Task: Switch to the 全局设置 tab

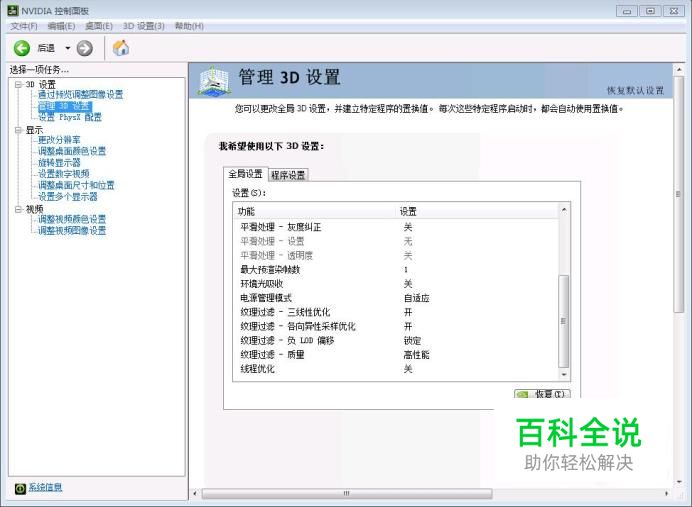Action: [245, 174]
